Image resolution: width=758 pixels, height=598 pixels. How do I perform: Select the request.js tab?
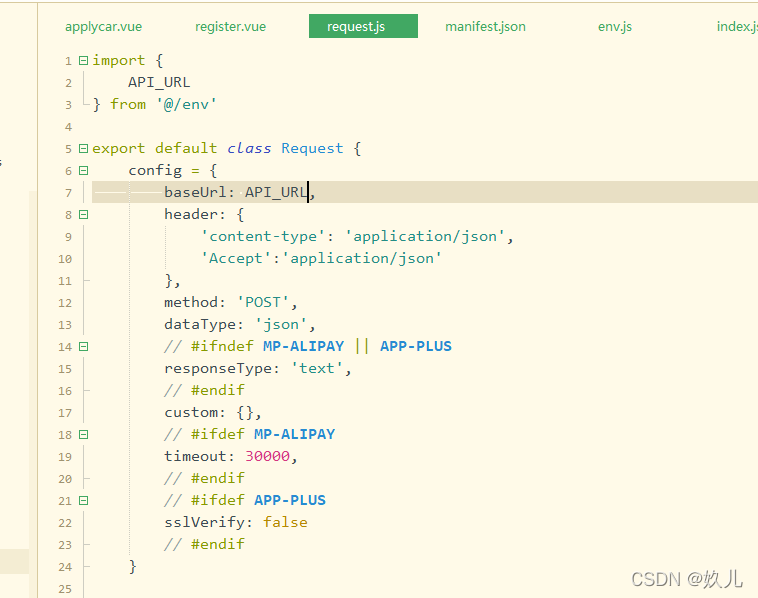coord(356,27)
